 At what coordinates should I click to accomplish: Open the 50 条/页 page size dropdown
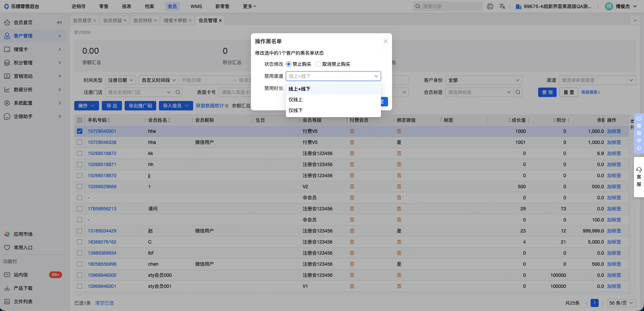coord(621,303)
